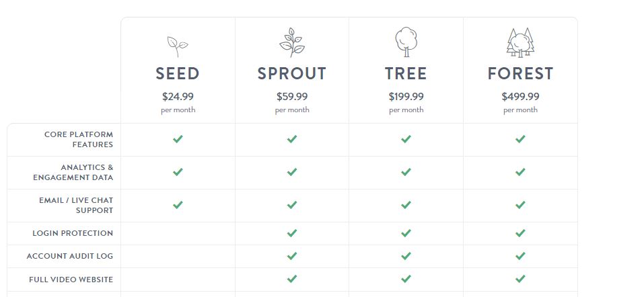Click the Core Platform Features row label
This screenshot has width=644, height=297.
pyautogui.click(x=79, y=140)
